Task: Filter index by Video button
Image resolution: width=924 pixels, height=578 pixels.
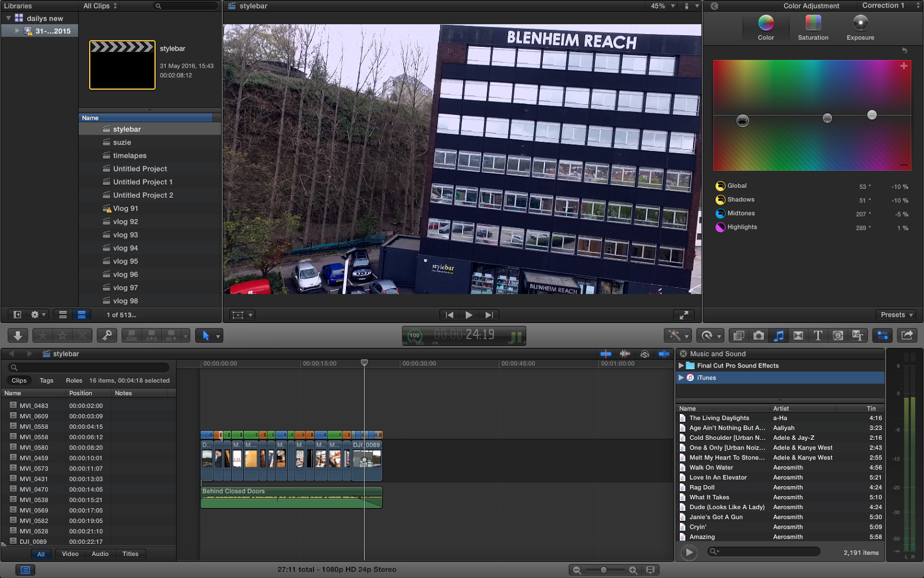Action: (70, 554)
